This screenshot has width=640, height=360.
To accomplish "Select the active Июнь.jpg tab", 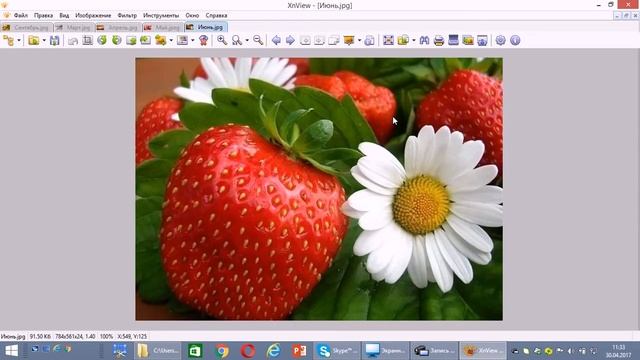I will click(206, 27).
